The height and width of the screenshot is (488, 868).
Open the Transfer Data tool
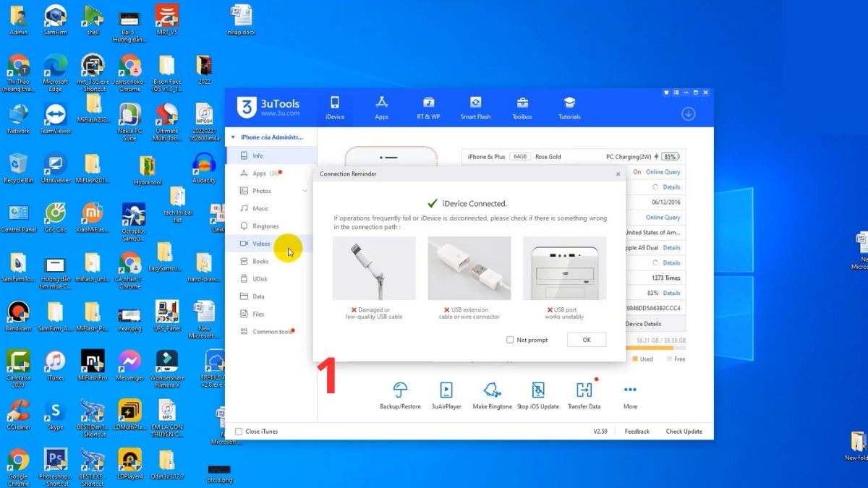tap(584, 396)
